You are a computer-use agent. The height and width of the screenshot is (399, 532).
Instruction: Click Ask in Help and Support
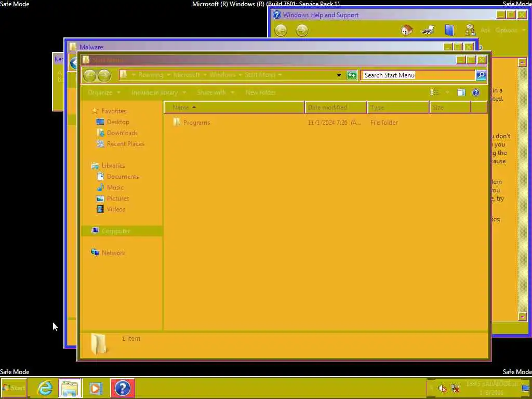click(485, 30)
